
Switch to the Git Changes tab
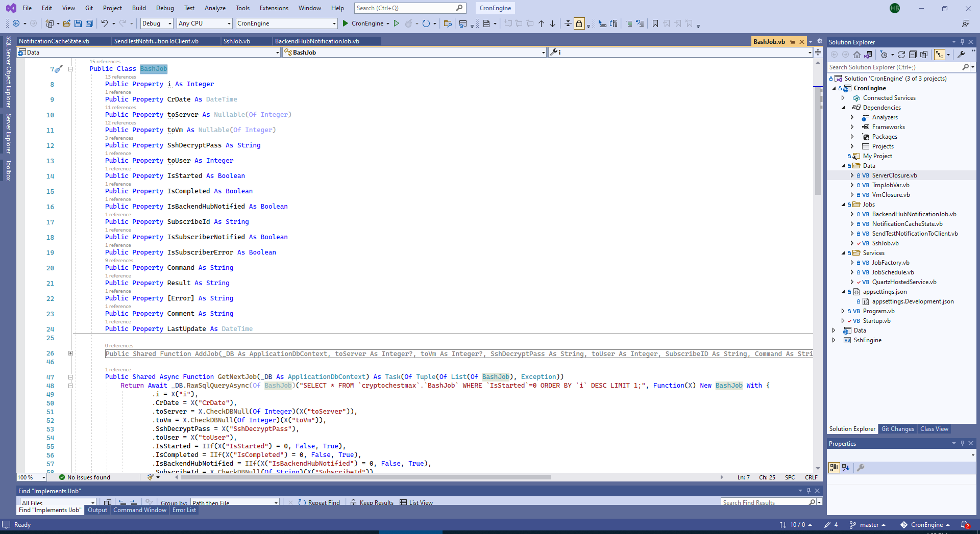[897, 429]
